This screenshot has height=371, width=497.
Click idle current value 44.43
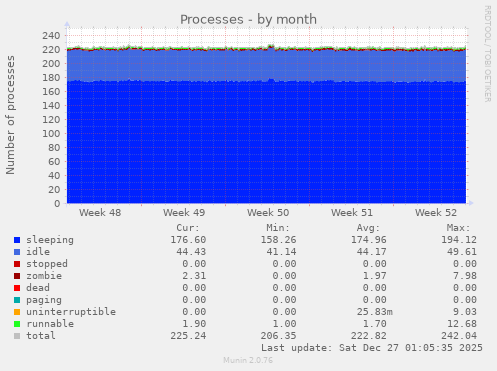[191, 252]
